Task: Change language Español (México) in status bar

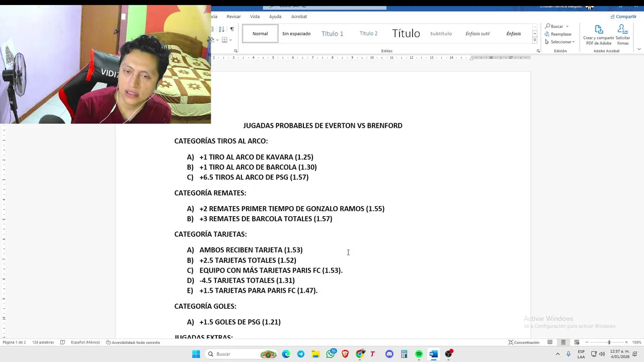Action: coord(85,342)
